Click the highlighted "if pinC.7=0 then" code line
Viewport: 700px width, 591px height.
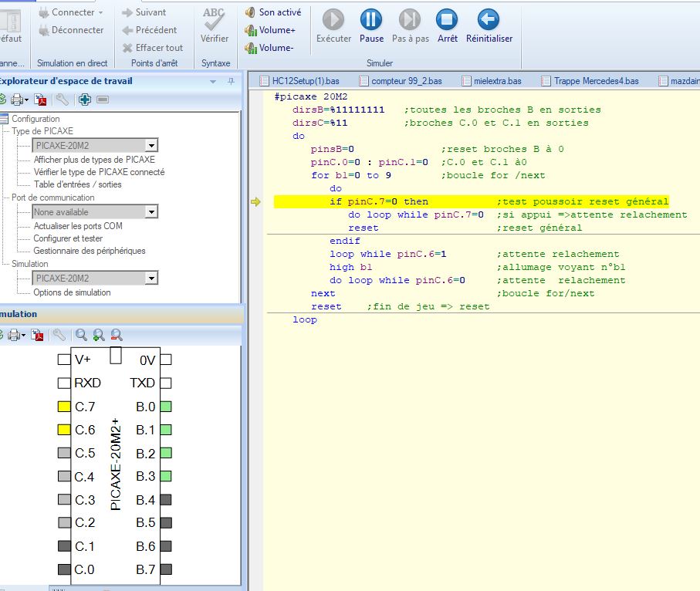click(x=378, y=202)
